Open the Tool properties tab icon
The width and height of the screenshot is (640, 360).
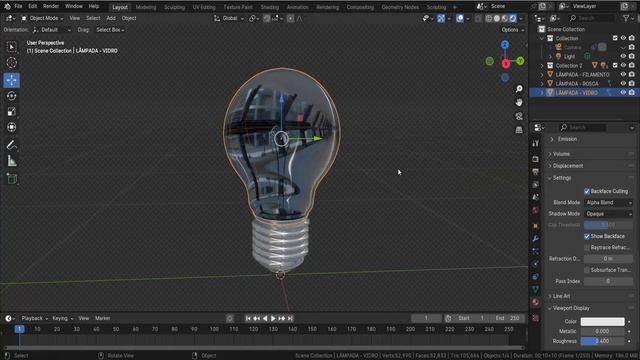coord(536,143)
